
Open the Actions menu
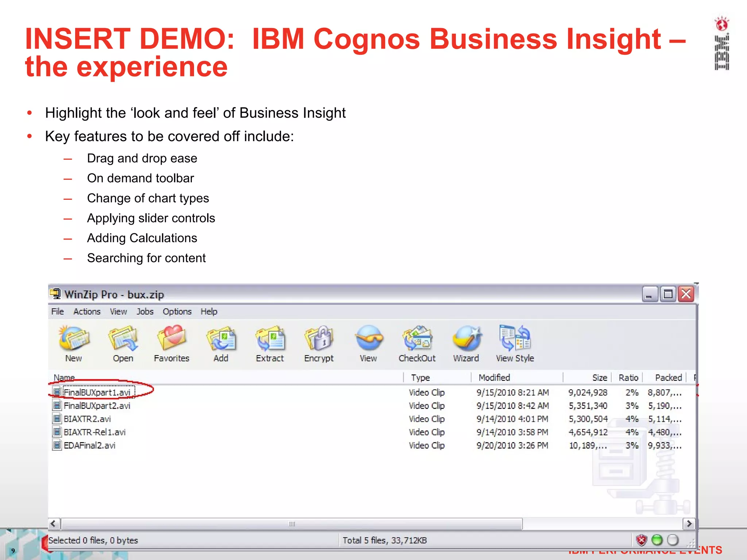coord(87,311)
